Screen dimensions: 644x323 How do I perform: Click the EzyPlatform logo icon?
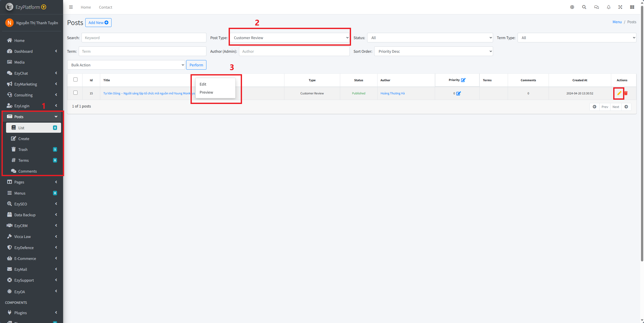pos(9,7)
